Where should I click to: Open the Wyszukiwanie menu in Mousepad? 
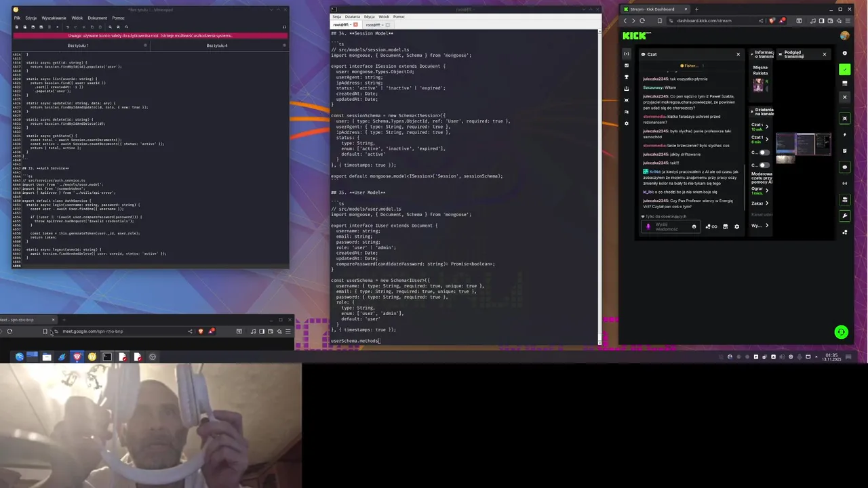point(54,18)
